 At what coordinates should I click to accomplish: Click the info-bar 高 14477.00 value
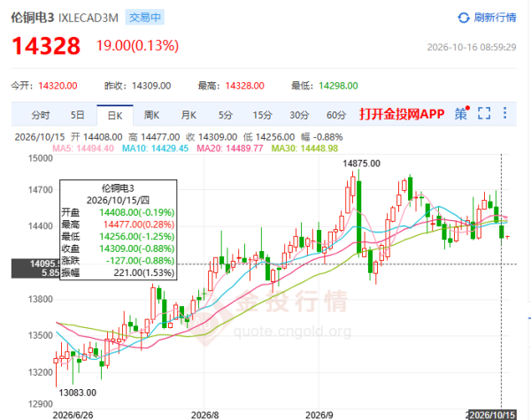click(x=154, y=137)
